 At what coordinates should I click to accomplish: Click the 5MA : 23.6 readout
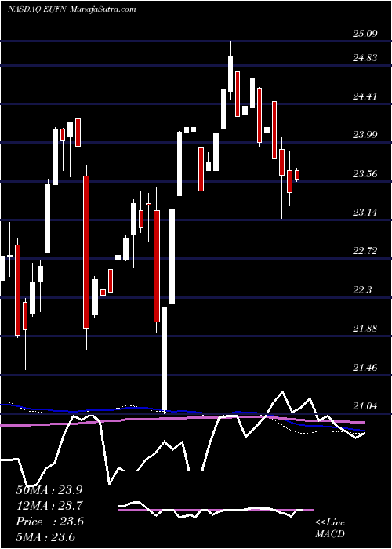pyautogui.click(x=45, y=537)
